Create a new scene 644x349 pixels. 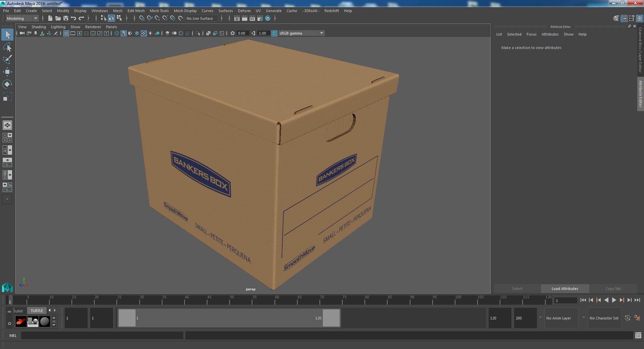pos(50,18)
